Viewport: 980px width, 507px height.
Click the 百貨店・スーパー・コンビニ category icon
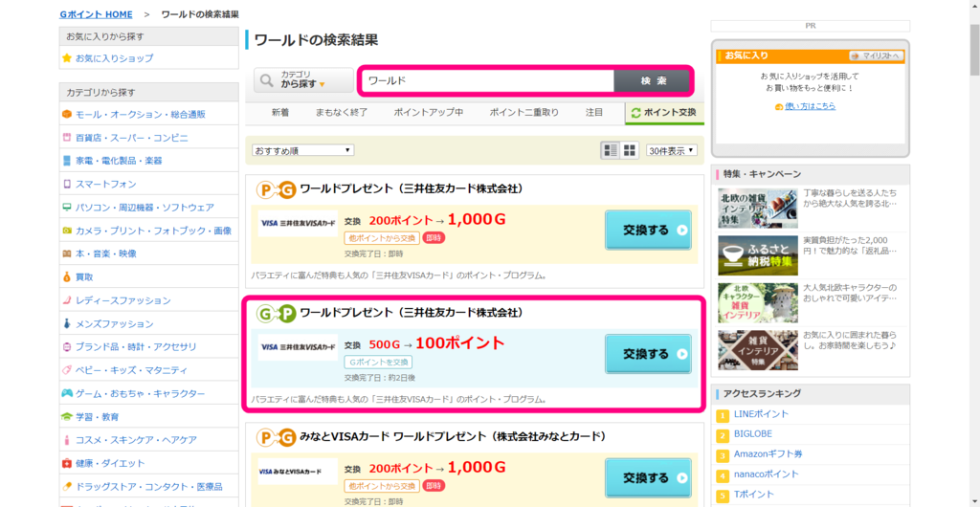coord(67,138)
